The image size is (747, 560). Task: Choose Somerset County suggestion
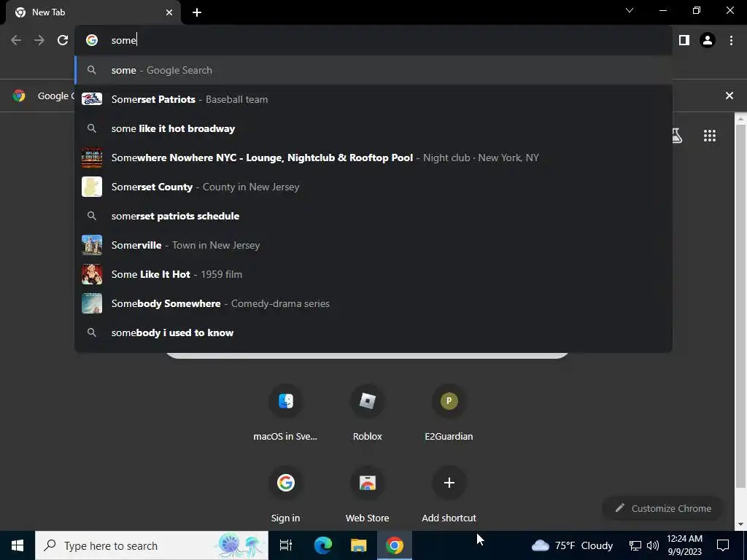373,187
